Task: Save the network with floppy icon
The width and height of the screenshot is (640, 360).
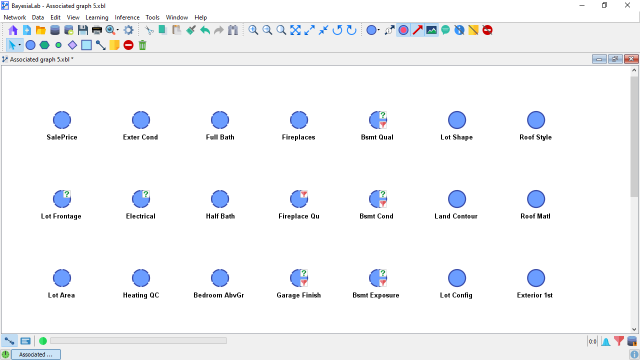Action: [x=83, y=30]
